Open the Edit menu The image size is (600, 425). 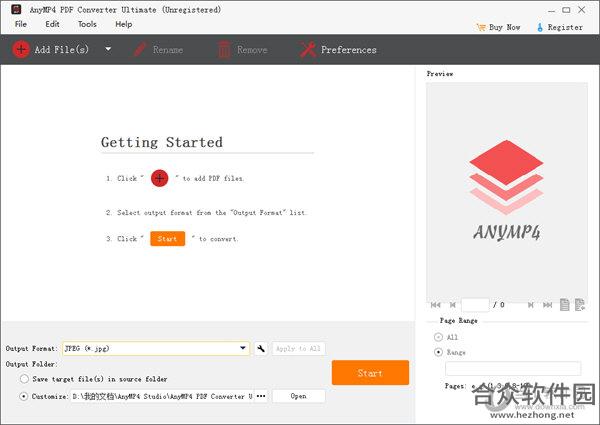point(52,24)
